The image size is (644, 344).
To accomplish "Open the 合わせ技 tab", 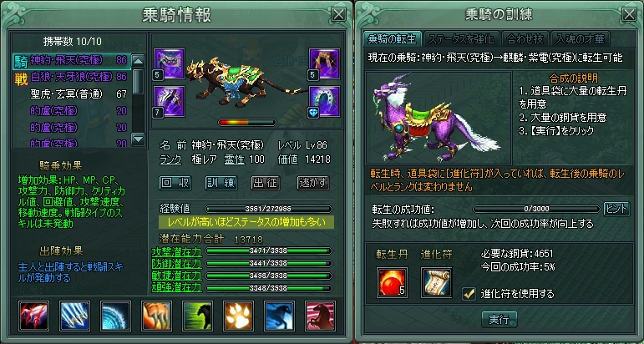I will [525, 39].
